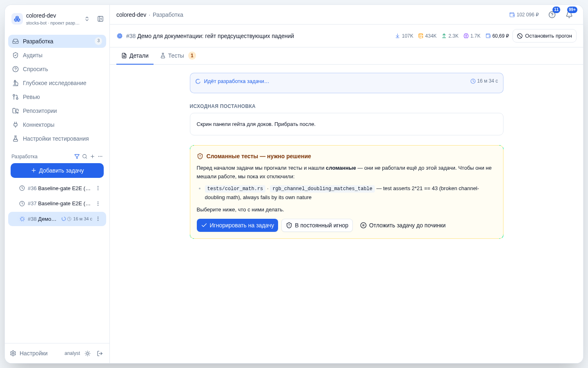Click the rgb_channel_doubling_matches_table code chip
This screenshot has height=368, width=588.
coord(323,188)
